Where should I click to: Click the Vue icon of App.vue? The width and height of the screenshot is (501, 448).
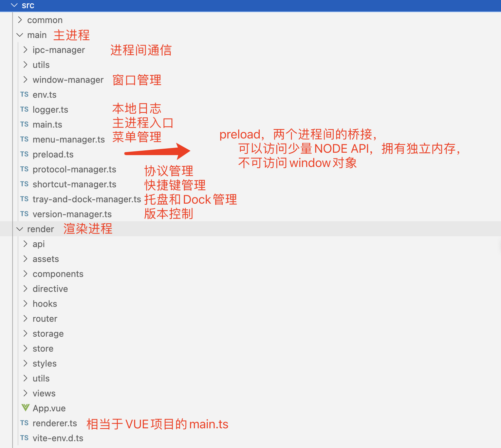pyautogui.click(x=25, y=408)
